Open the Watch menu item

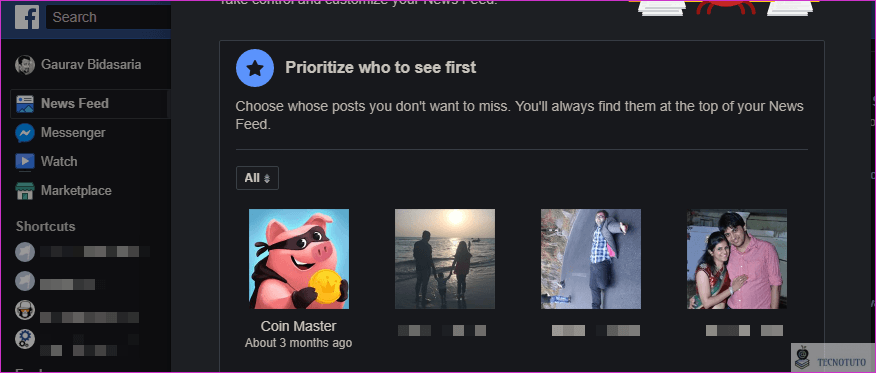tap(59, 162)
